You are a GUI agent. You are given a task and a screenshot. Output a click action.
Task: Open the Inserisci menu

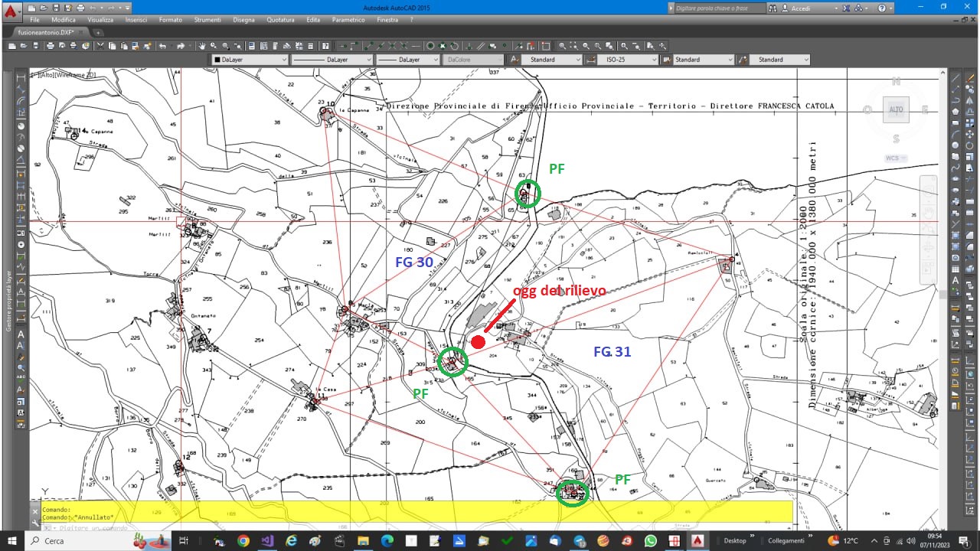136,20
